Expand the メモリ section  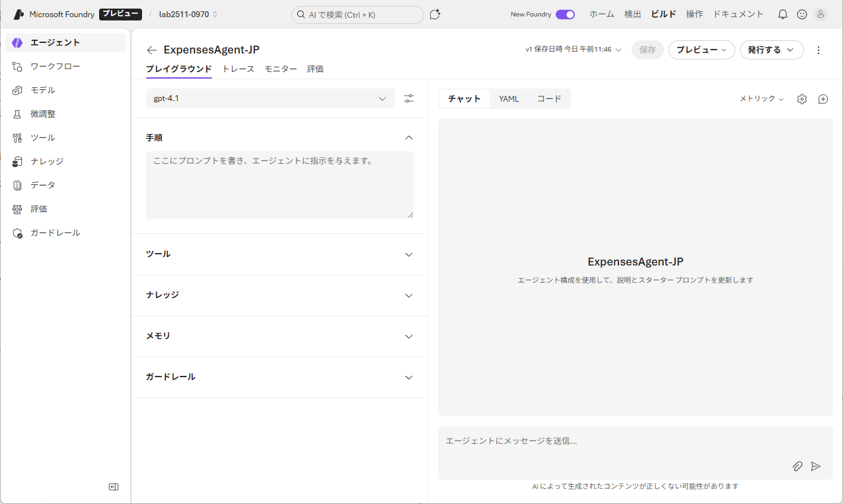pyautogui.click(x=409, y=336)
